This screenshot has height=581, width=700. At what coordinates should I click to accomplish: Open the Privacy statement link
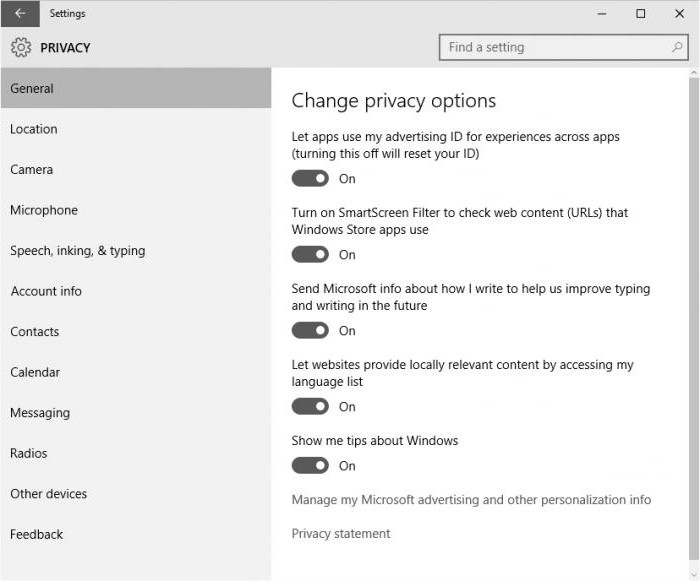341,534
